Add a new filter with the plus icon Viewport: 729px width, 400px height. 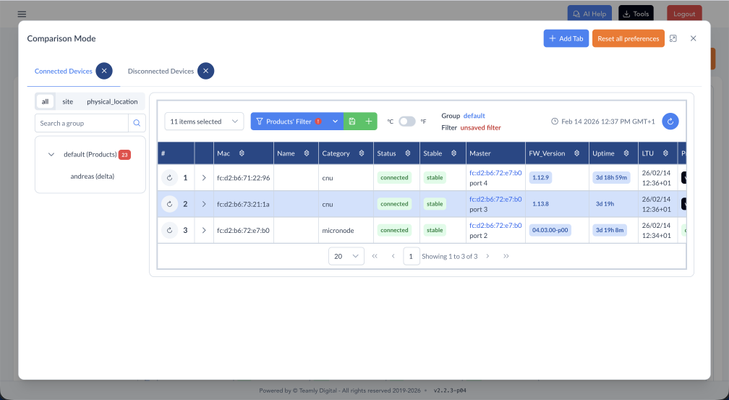368,122
